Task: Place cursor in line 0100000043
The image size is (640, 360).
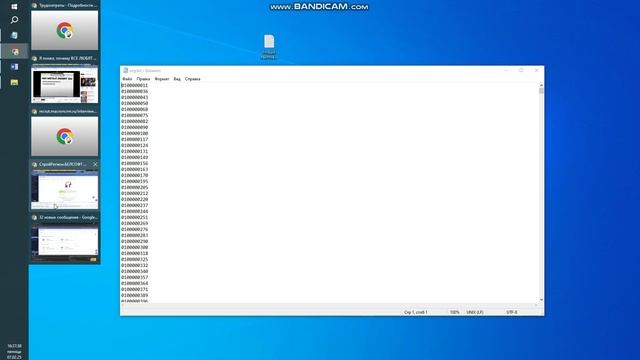Action: click(x=135, y=97)
